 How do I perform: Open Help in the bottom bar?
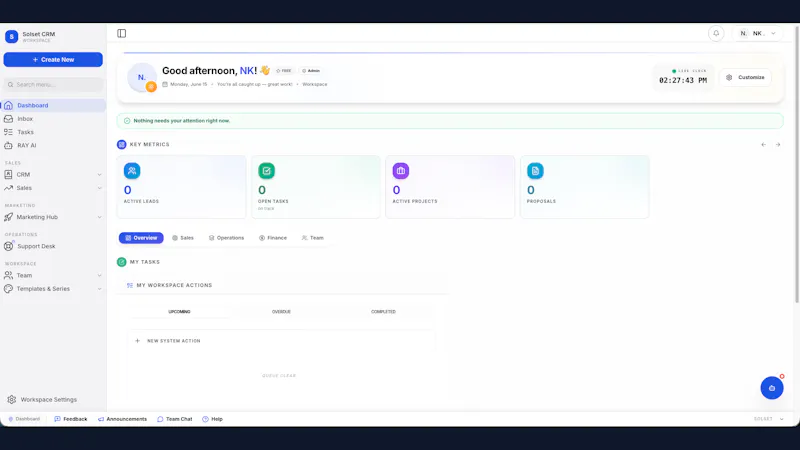click(213, 419)
